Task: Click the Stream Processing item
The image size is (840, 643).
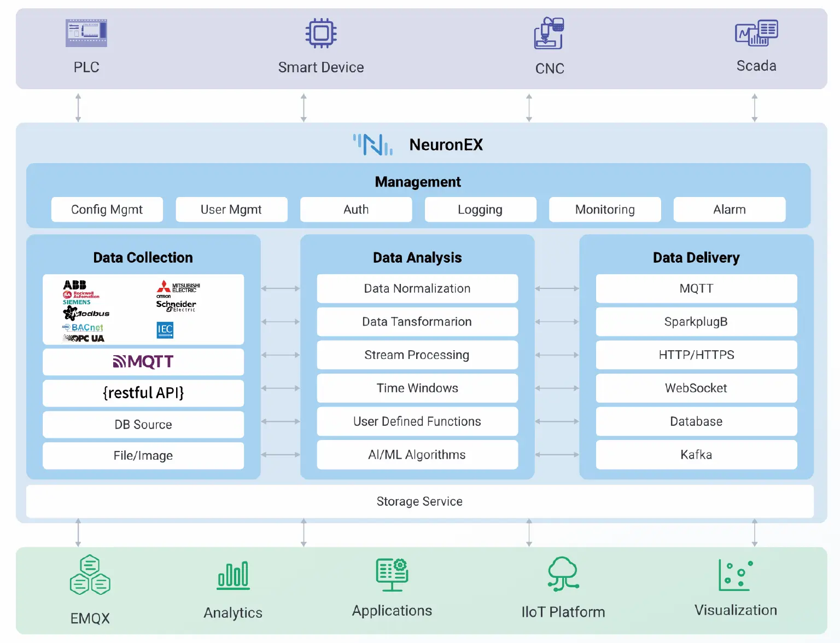Action: click(417, 355)
